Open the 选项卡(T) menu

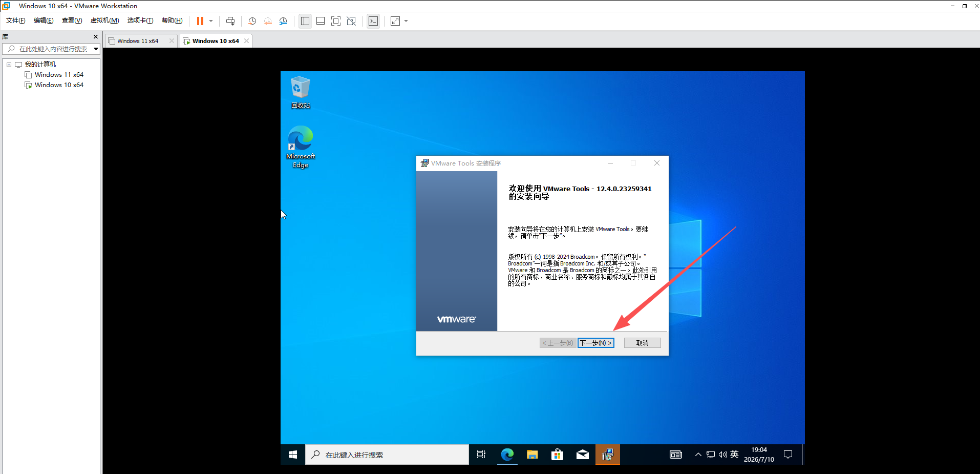pos(140,20)
